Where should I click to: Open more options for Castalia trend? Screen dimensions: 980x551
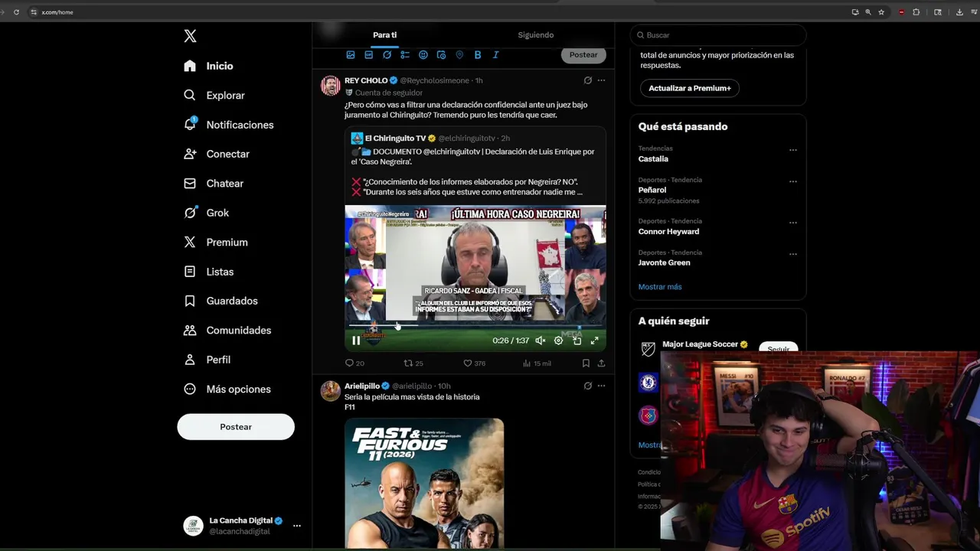click(x=793, y=150)
